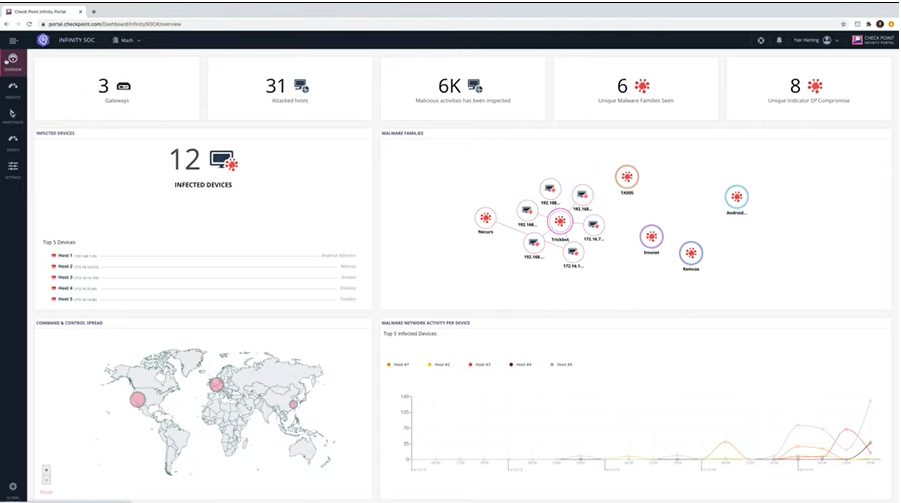This screenshot has height=503, width=901.
Task: Select the Emotet malware family node
Action: [651, 237]
